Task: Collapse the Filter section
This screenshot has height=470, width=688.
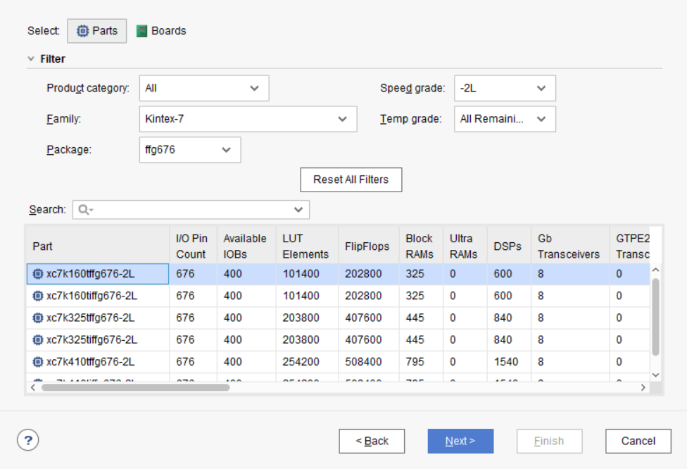Action: click(x=31, y=59)
